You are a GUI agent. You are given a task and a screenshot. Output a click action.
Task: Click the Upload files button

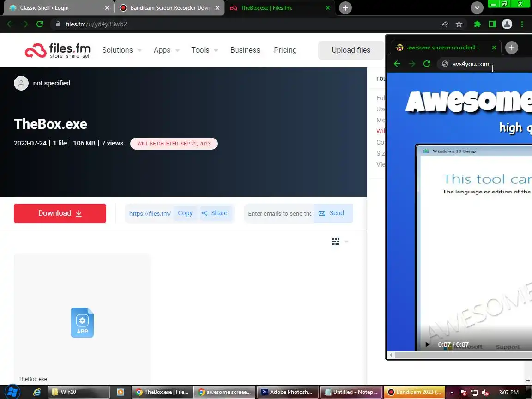[351, 50]
